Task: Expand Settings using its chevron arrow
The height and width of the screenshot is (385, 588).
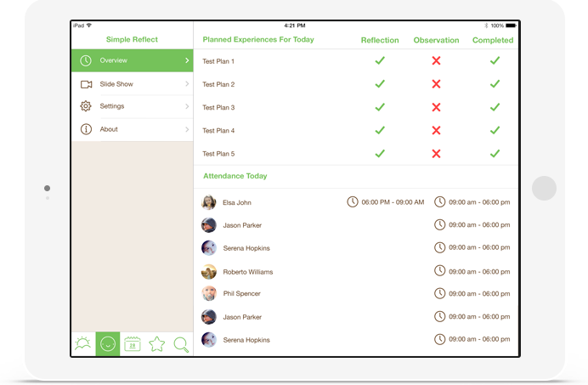Action: click(187, 106)
